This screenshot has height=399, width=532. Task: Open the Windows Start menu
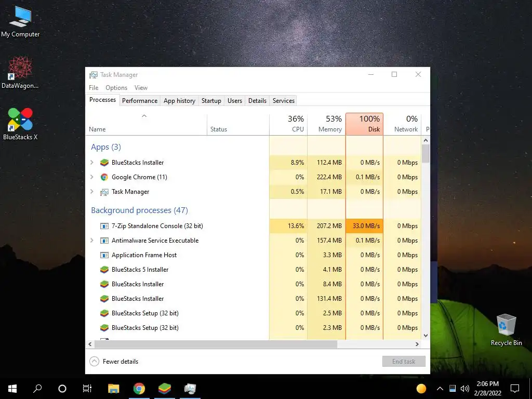coord(12,389)
